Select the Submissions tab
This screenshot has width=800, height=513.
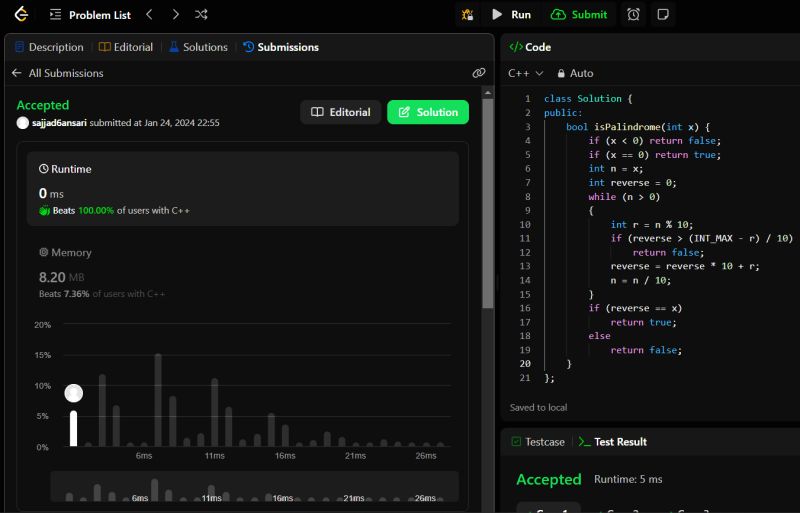[x=281, y=47]
